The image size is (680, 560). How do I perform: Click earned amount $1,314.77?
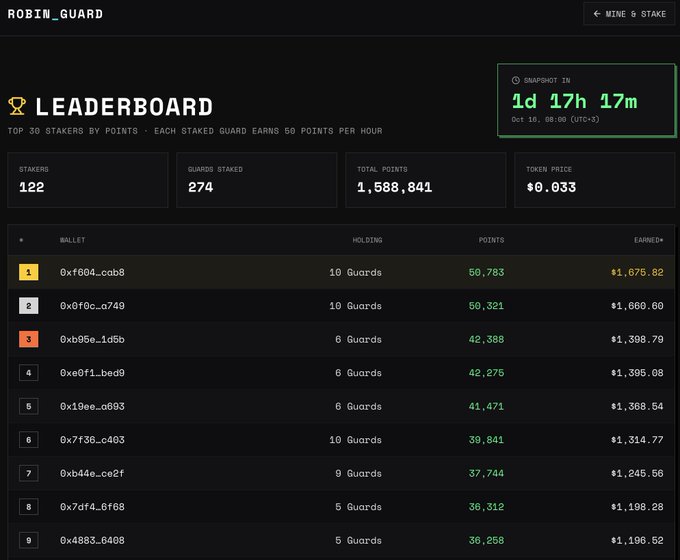coord(637,440)
